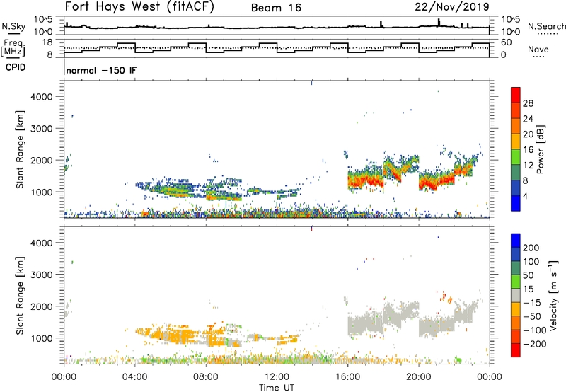Click the '-15' label on Velocity colorbar
Viewport: 566px width, 392px height.
click(x=532, y=303)
